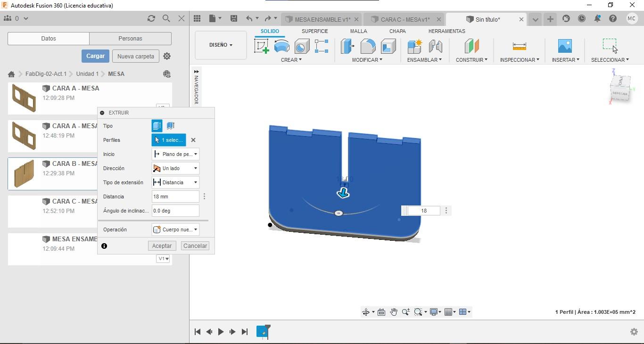Navigate to Unidad 1 breadcrumb
The height and width of the screenshot is (344, 644).
tap(87, 74)
